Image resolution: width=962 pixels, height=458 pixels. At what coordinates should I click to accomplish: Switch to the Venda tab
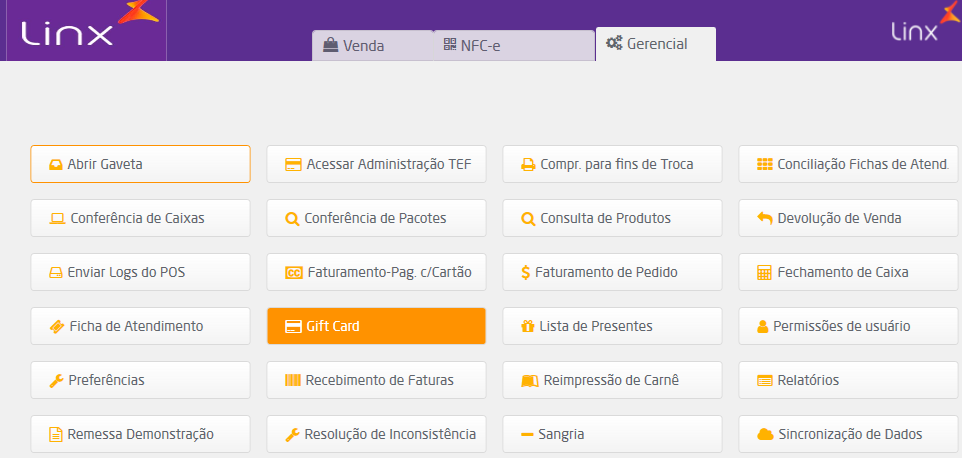tap(354, 45)
